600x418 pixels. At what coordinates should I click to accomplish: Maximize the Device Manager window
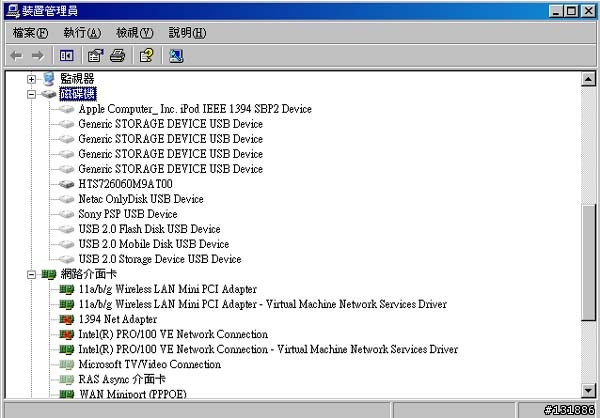(x=571, y=11)
